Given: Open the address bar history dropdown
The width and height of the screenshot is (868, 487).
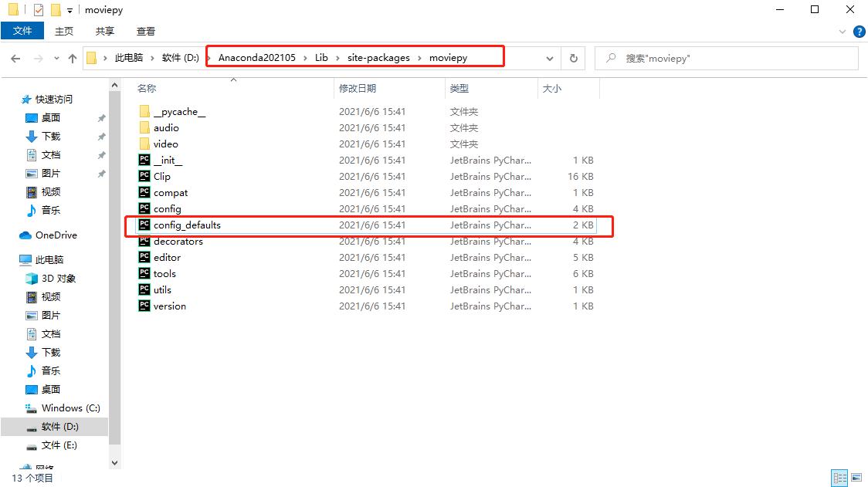Looking at the screenshot, I should click(549, 56).
